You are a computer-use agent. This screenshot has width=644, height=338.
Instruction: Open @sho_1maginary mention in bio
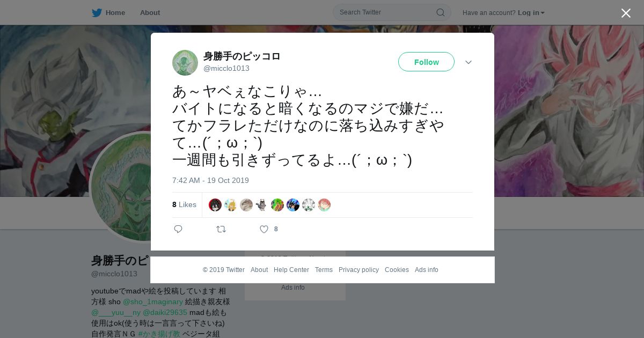[153, 302]
